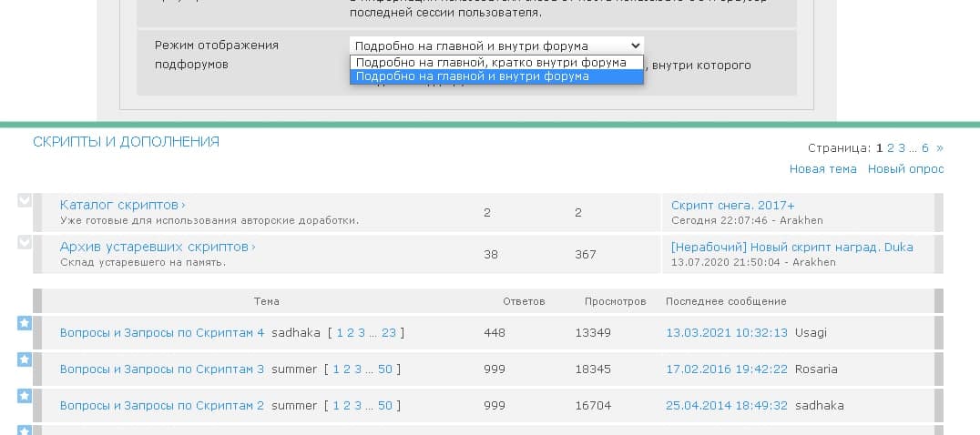
Task: Open 'Архив устаревших скриптов' subforum
Action: [154, 247]
